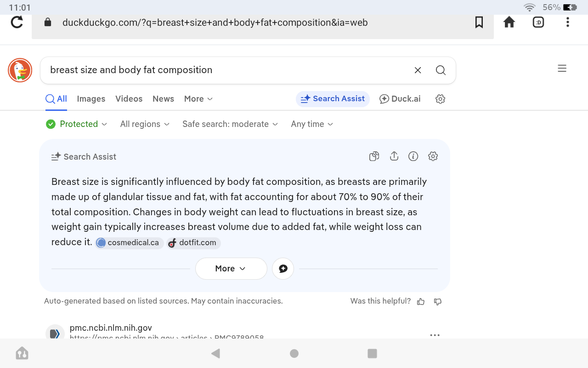Open the All regions dropdown
Image resolution: width=588 pixels, height=368 pixels.
click(145, 124)
